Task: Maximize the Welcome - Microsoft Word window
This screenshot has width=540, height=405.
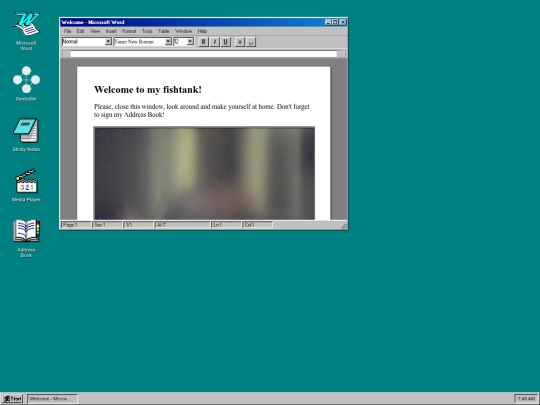Action: [335, 22]
